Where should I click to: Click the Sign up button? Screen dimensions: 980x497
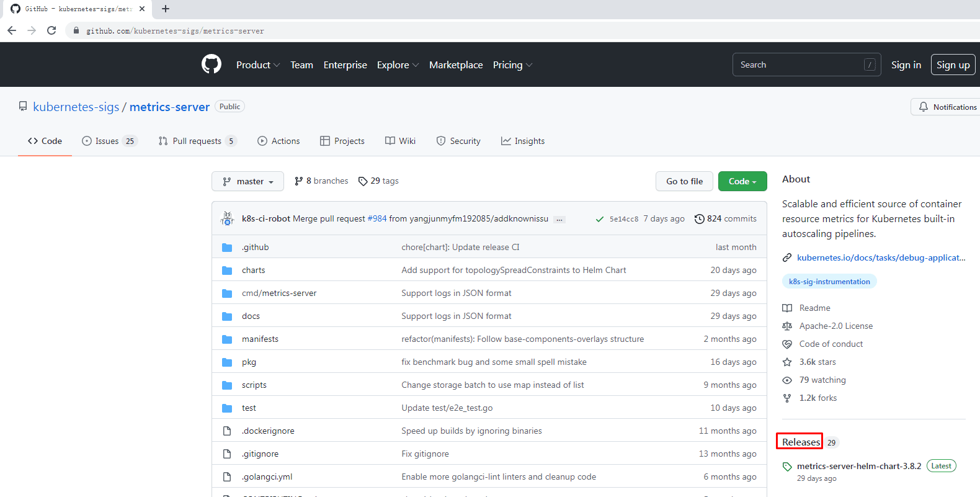953,65
